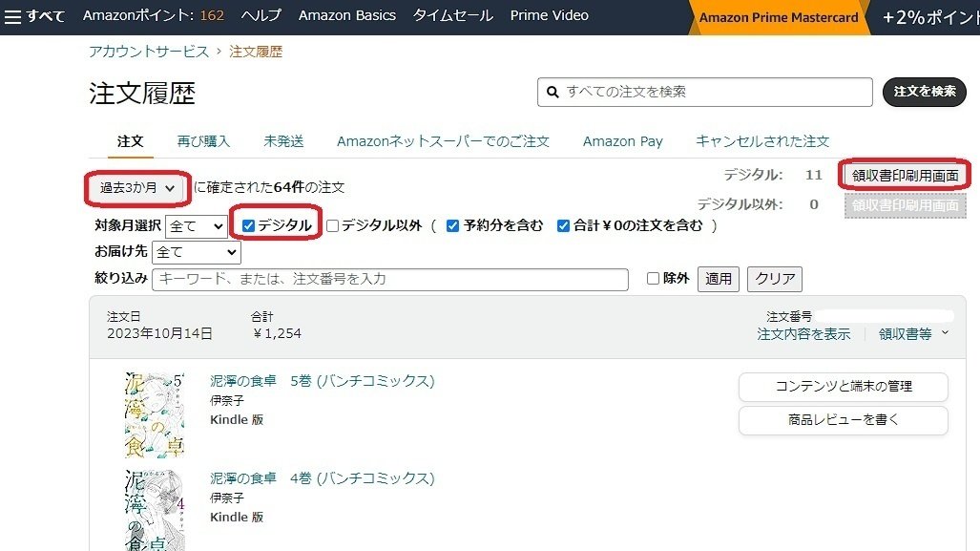Screen dimensions: 980x551
Task: Click デジタル 領収書印刷用画面 button
Action: [x=905, y=176]
